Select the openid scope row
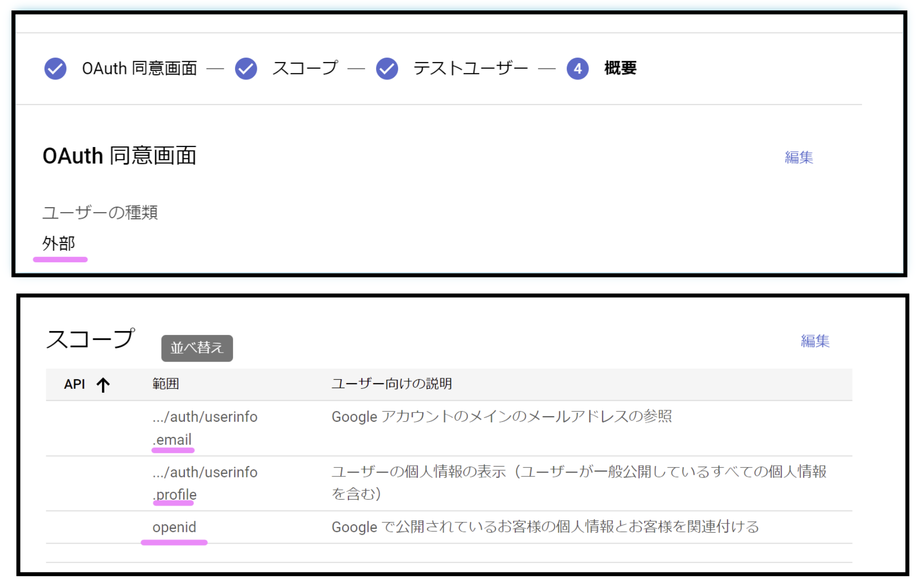 [x=449, y=527]
